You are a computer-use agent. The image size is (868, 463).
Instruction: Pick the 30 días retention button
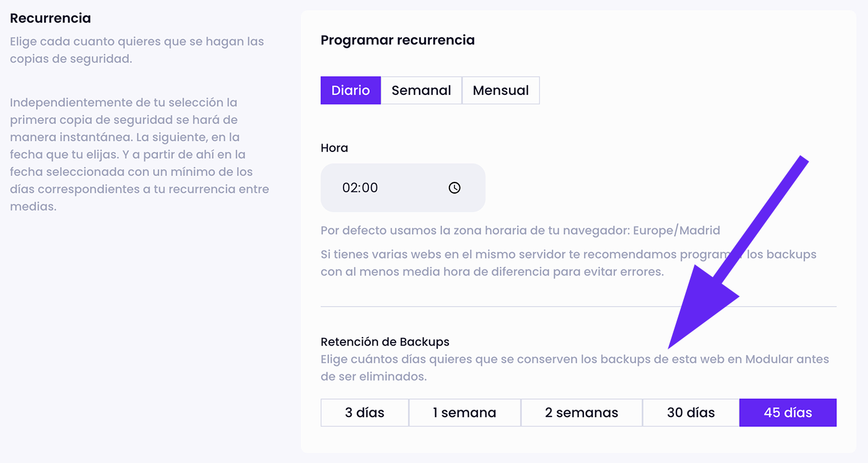[x=691, y=413]
